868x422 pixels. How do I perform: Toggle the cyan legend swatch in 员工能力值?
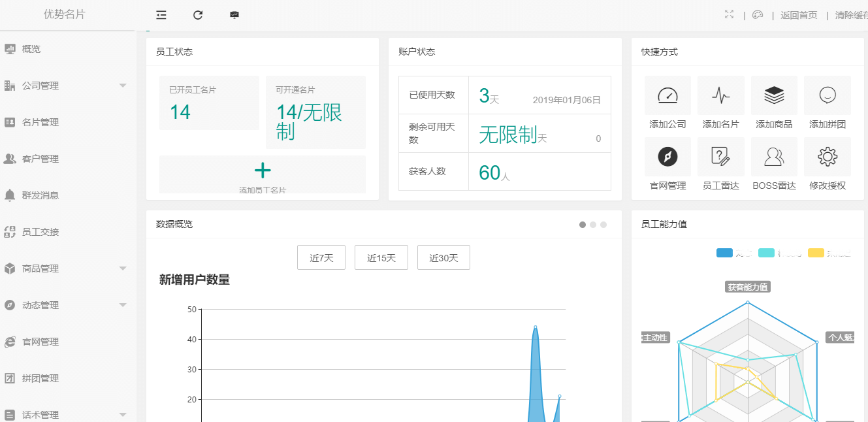coord(766,253)
